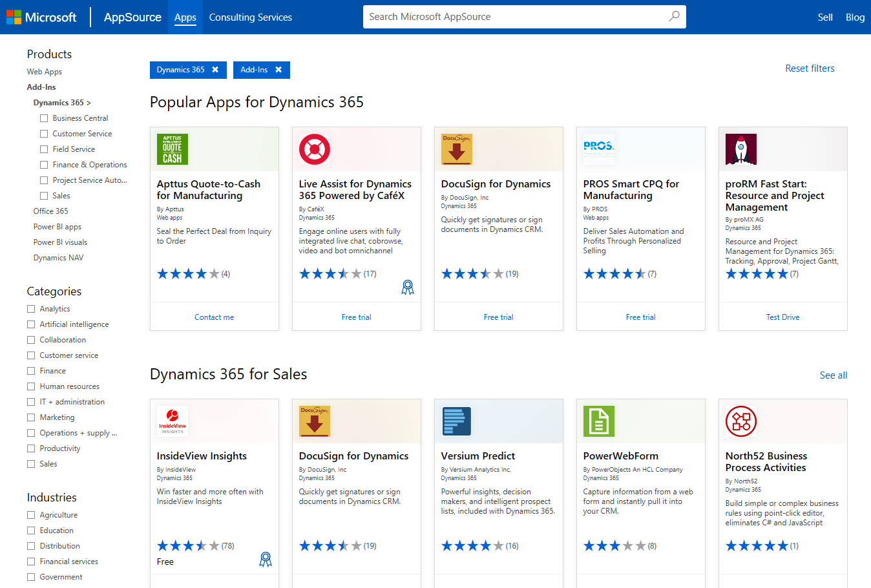Remove the Add-Ins filter chip
The height and width of the screenshot is (588, 871).
[278, 70]
